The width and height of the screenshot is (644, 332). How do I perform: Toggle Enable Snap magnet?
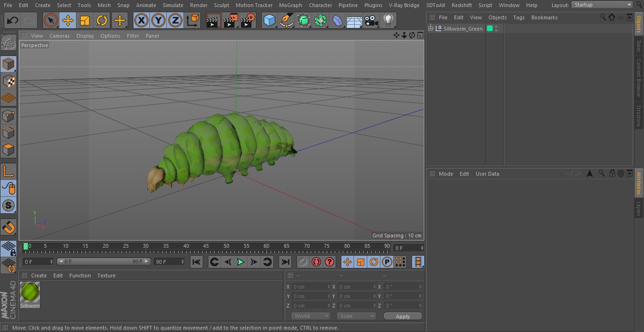coord(8,227)
